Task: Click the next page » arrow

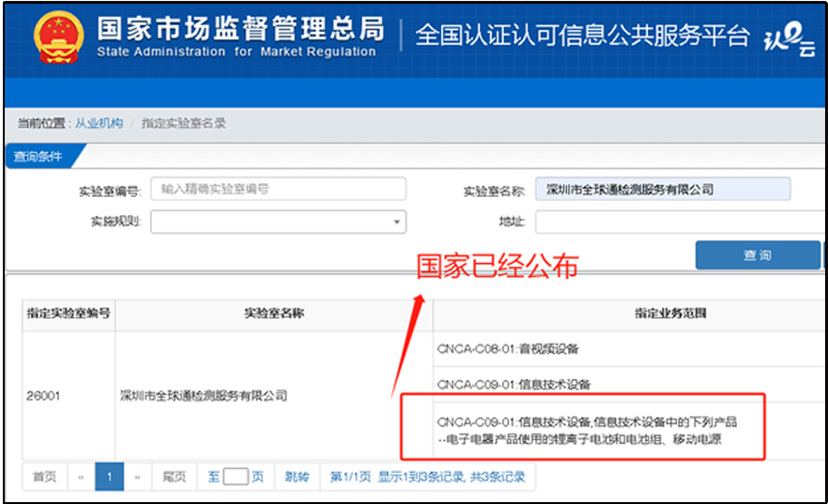Action: (137, 477)
